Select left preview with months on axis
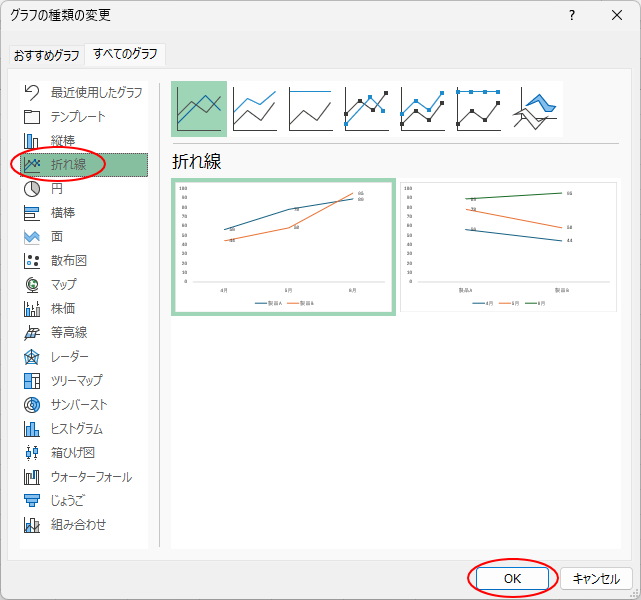The height and width of the screenshot is (600, 641). point(283,247)
